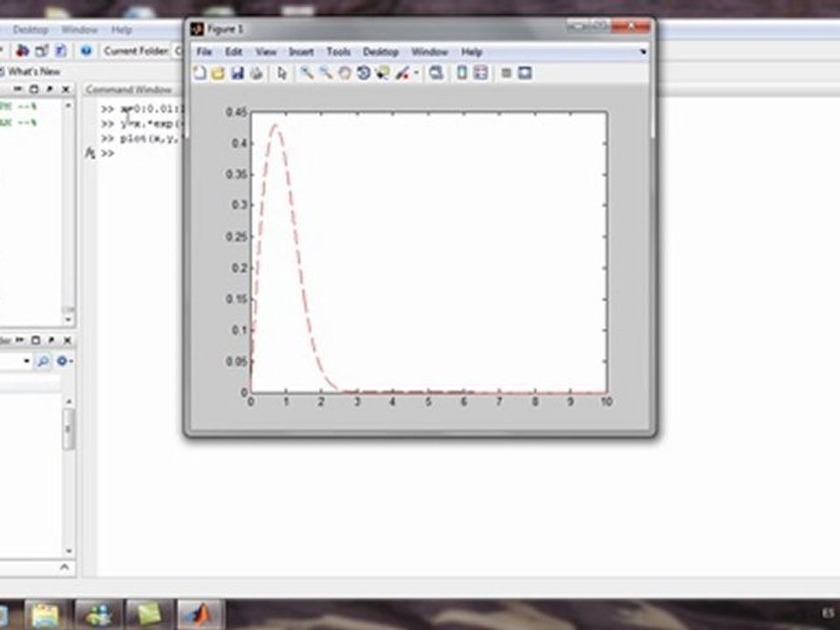Click the Profiler icon in MATLAB toolbar
The width and height of the screenshot is (840, 630).
tap(60, 51)
